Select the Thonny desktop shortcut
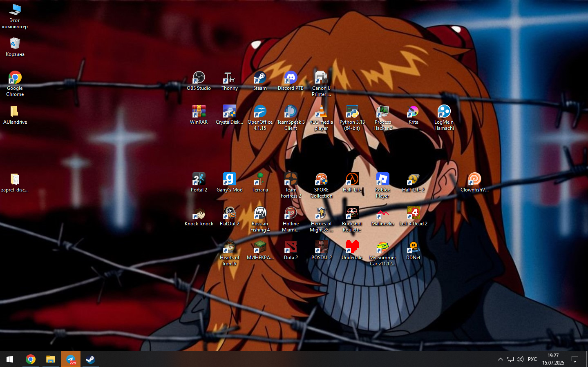The width and height of the screenshot is (588, 367). coord(230,81)
